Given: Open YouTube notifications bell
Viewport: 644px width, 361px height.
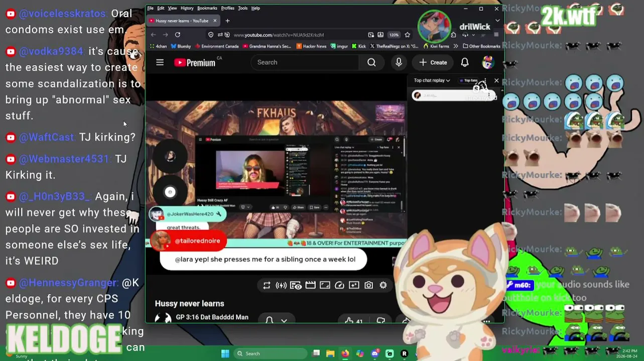Looking at the screenshot, I should click(465, 62).
